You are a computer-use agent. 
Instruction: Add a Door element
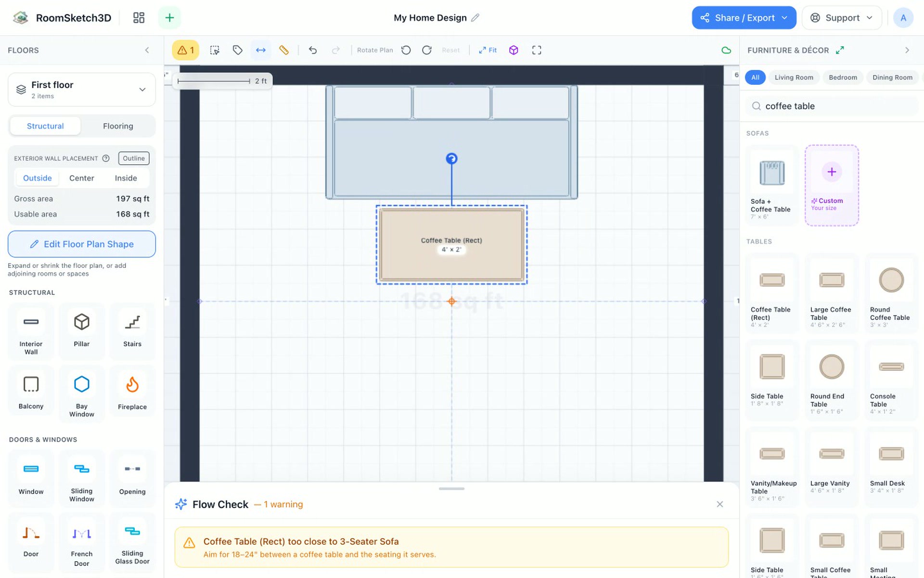tap(31, 542)
